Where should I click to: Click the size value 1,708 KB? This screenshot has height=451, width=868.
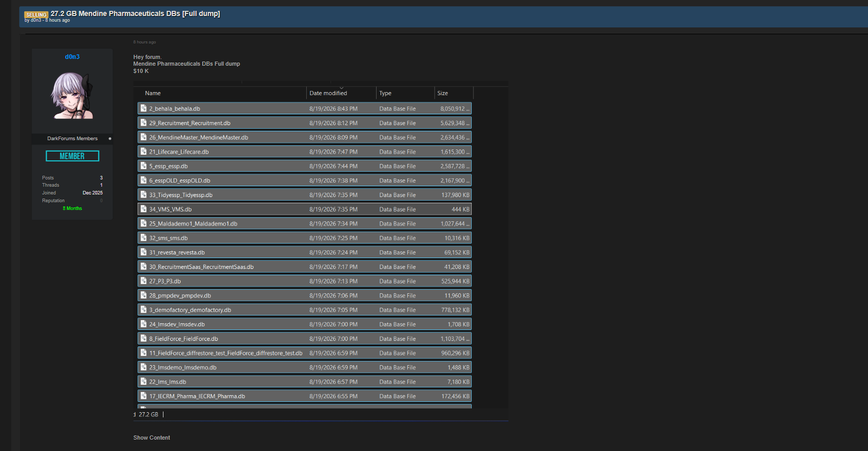tap(459, 324)
